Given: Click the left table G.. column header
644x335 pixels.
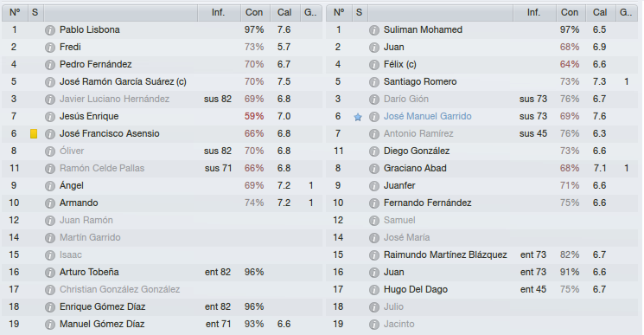Looking at the screenshot, I should 311,13.
